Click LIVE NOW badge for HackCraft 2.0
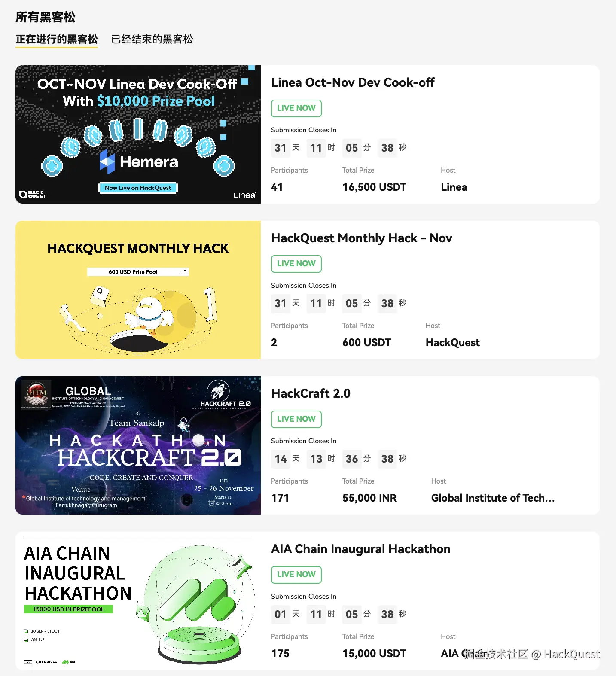Screen dimensions: 616x676 (296, 419)
